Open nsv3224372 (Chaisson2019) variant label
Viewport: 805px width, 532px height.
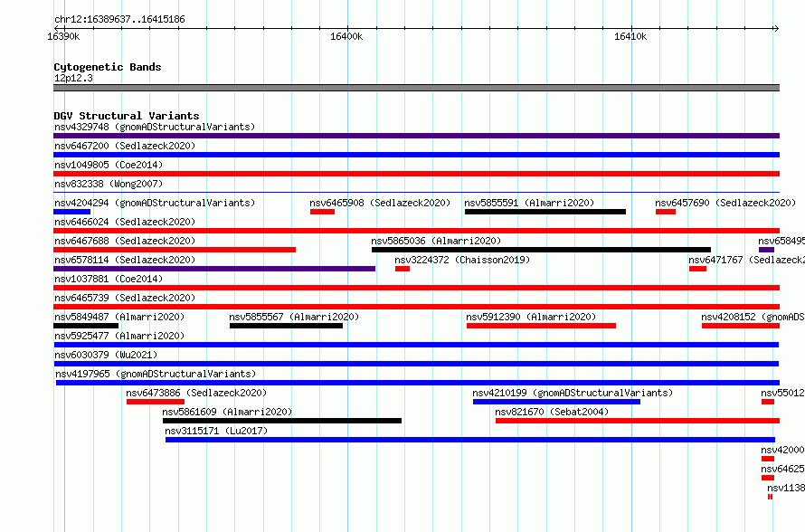[x=462, y=260]
